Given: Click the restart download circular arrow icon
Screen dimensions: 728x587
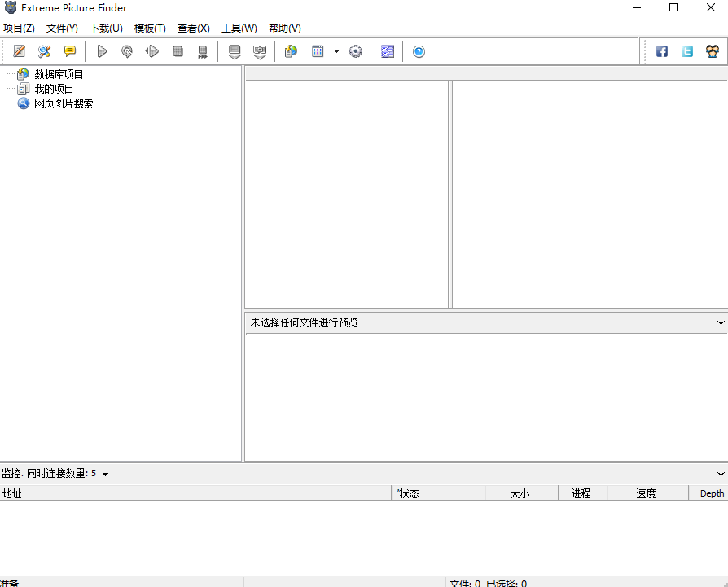Looking at the screenshot, I should coord(127,51).
